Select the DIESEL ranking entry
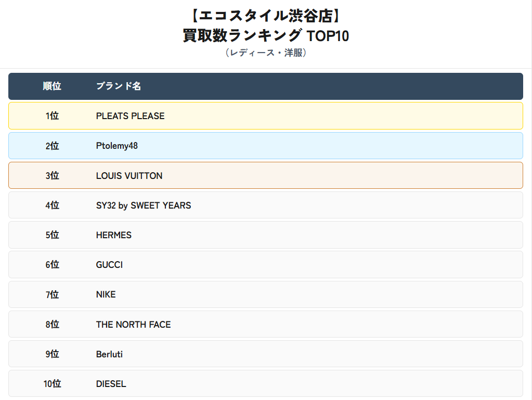The height and width of the screenshot is (400, 532). click(111, 384)
